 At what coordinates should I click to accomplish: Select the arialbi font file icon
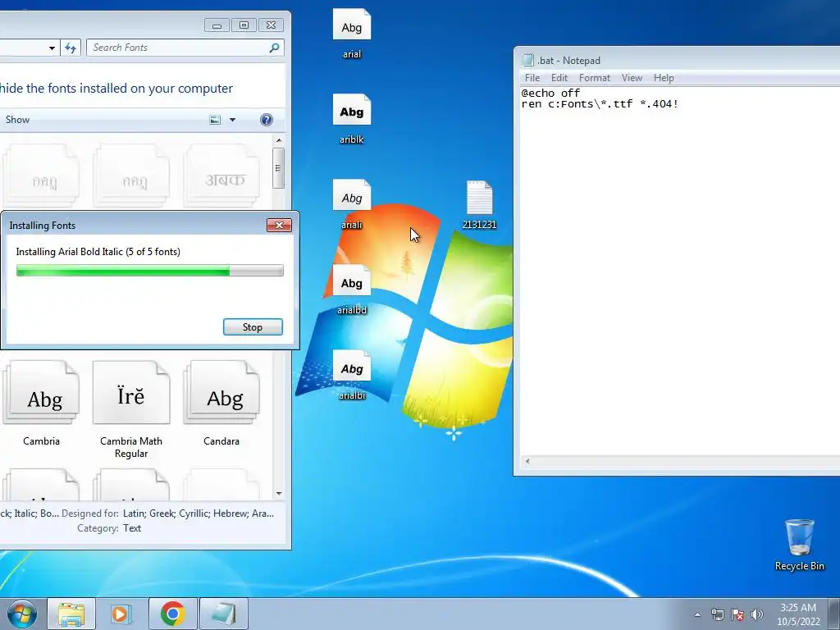[351, 375]
